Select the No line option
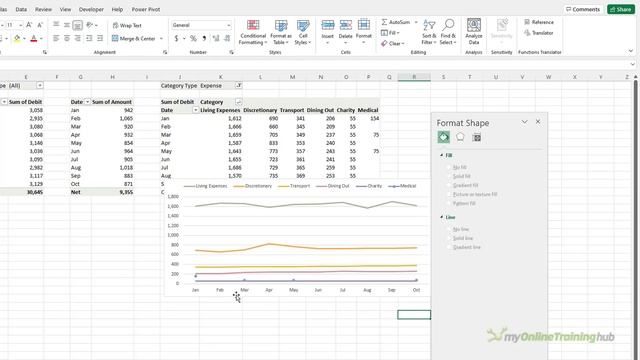 (x=458, y=229)
